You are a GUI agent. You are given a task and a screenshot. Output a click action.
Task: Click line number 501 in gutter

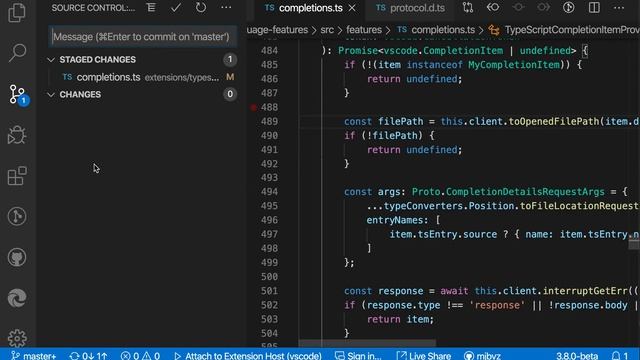point(269,291)
